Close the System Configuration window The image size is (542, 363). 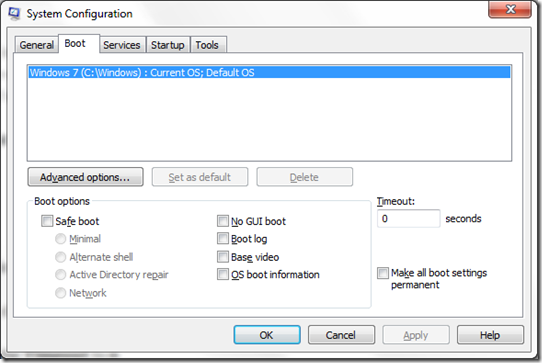pyautogui.click(x=510, y=9)
